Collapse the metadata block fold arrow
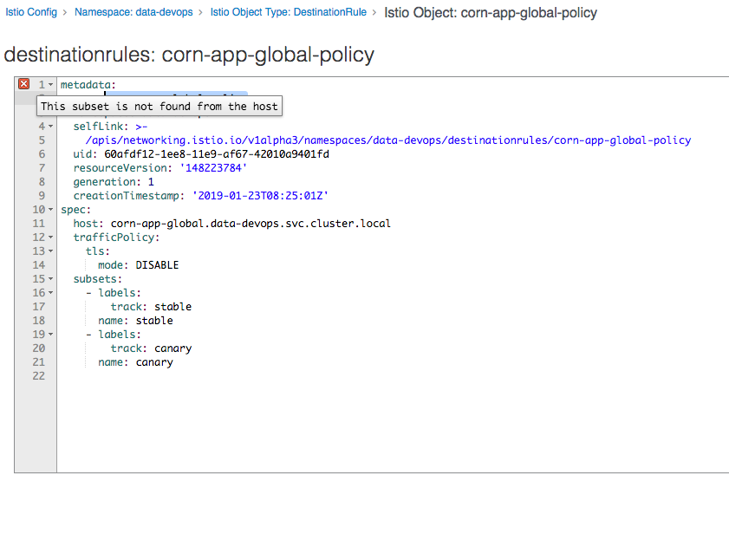729x560 pixels. pos(50,85)
